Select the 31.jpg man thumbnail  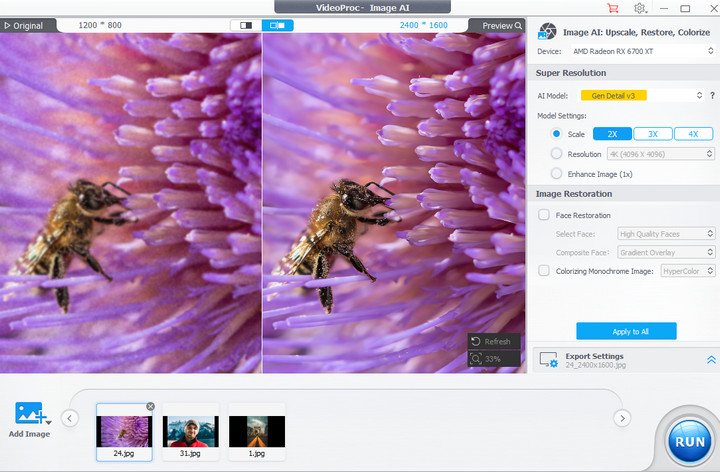[x=191, y=432]
